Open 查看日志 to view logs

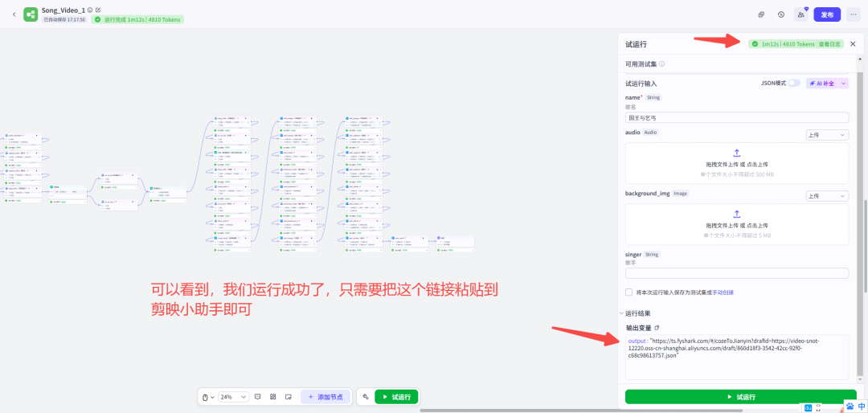829,44
